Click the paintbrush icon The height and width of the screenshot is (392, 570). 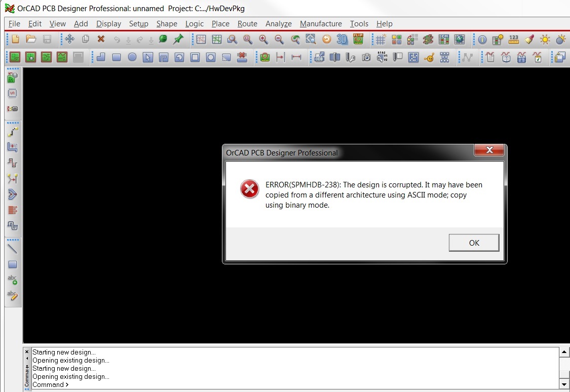529,39
